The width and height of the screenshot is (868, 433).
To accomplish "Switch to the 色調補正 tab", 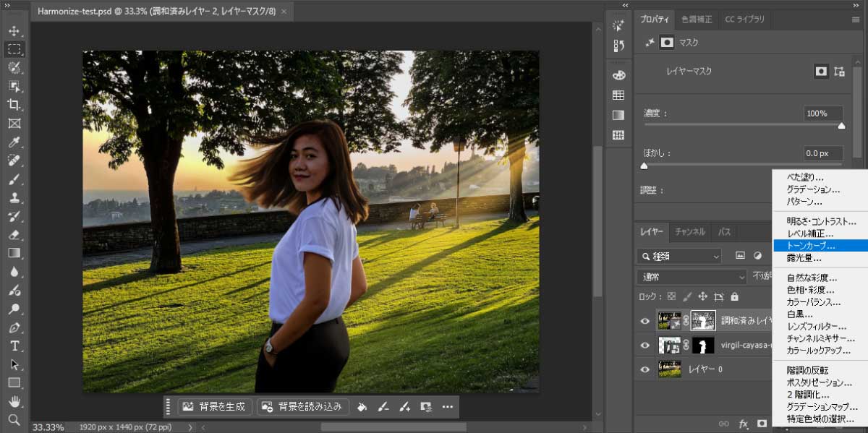I will pos(696,20).
